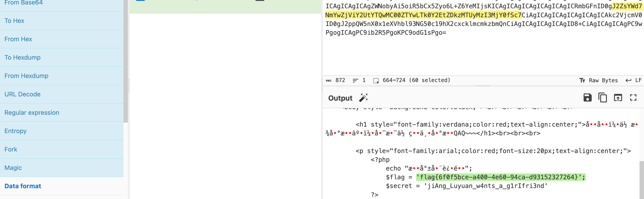Select the To Hex operation
644x199 pixels.
pos(61,21)
